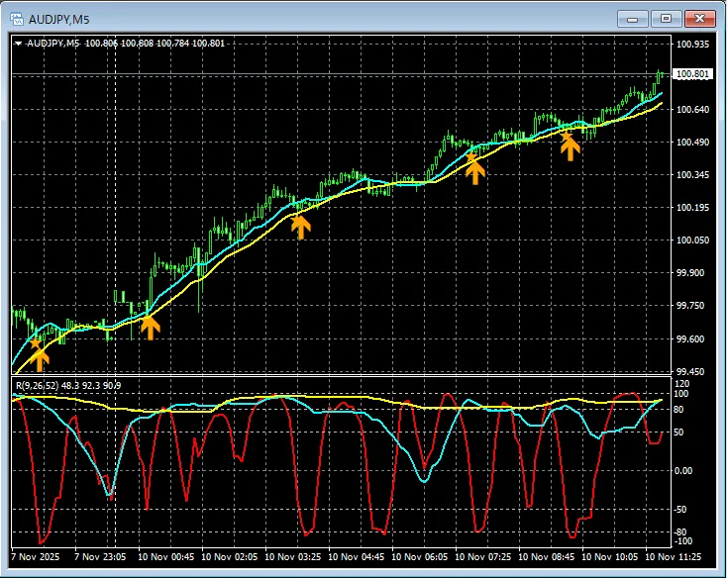Click the 10 Nov 07:25 time label
Image resolution: width=728 pixels, height=578 pixels.
(x=483, y=556)
